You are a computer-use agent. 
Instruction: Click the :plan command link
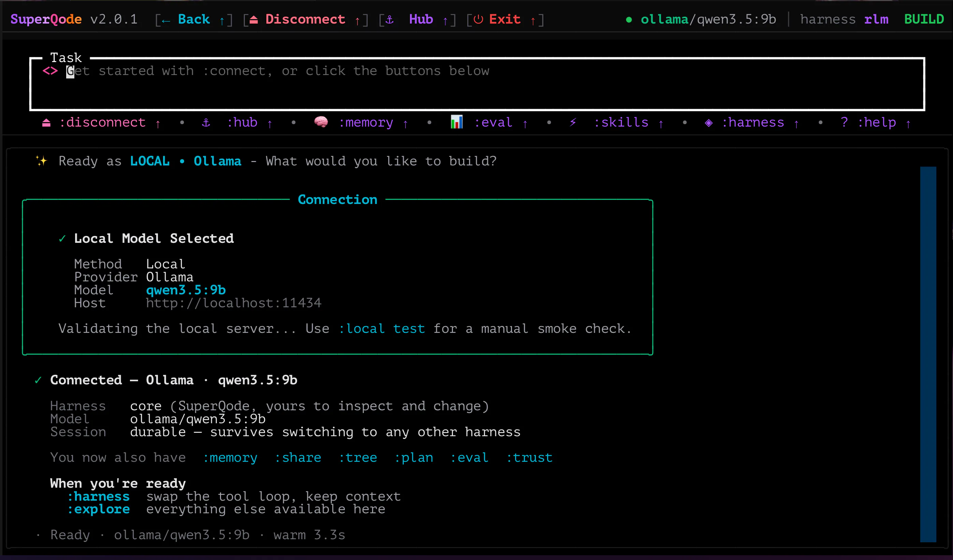414,458
